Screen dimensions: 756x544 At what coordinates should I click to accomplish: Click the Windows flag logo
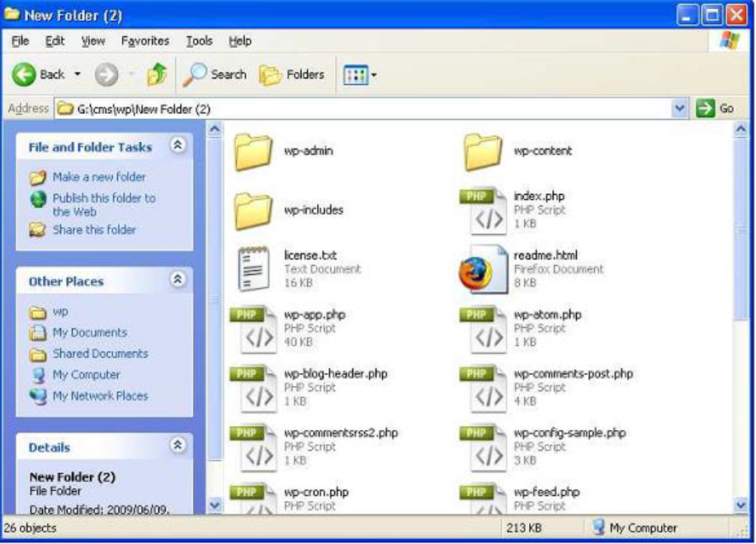pyautogui.click(x=730, y=40)
